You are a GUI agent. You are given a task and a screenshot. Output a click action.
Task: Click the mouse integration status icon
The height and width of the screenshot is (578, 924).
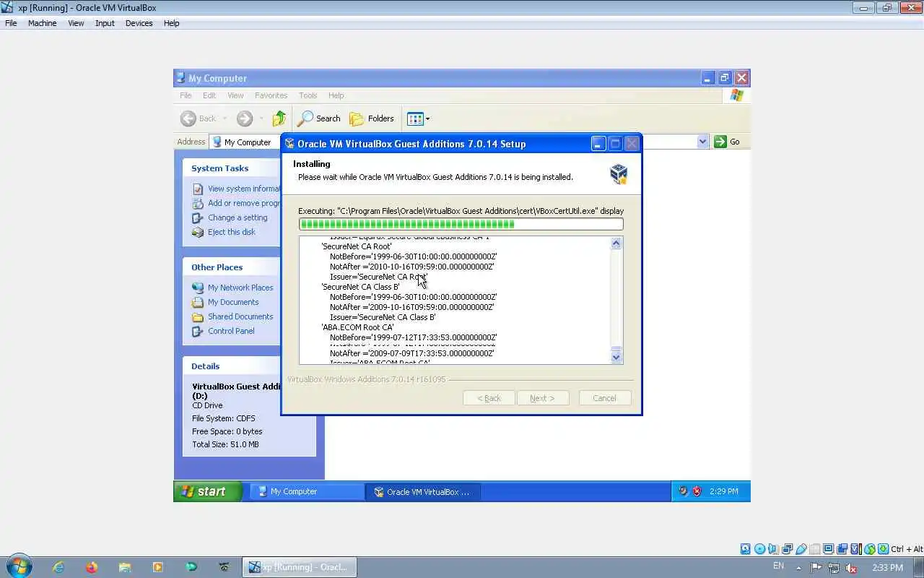tap(869, 549)
